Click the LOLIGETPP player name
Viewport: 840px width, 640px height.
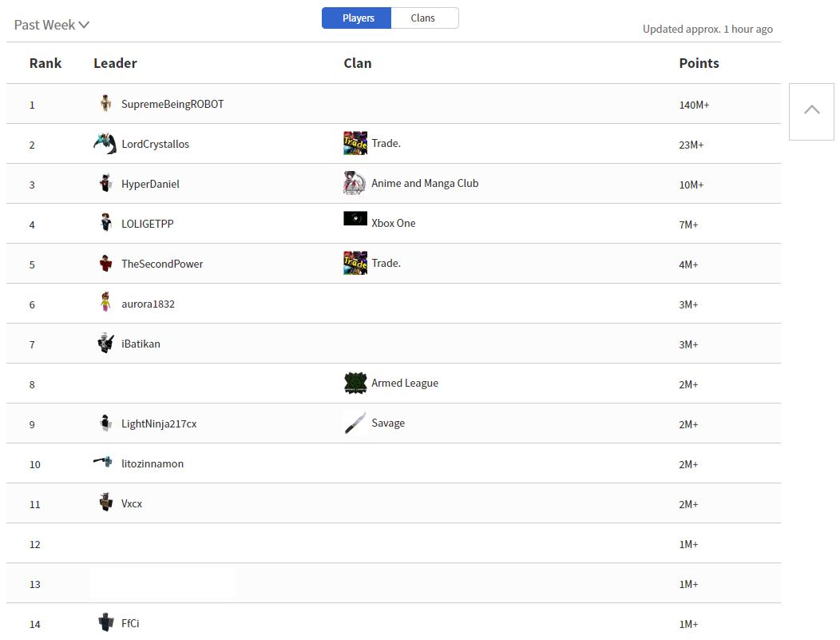click(147, 225)
